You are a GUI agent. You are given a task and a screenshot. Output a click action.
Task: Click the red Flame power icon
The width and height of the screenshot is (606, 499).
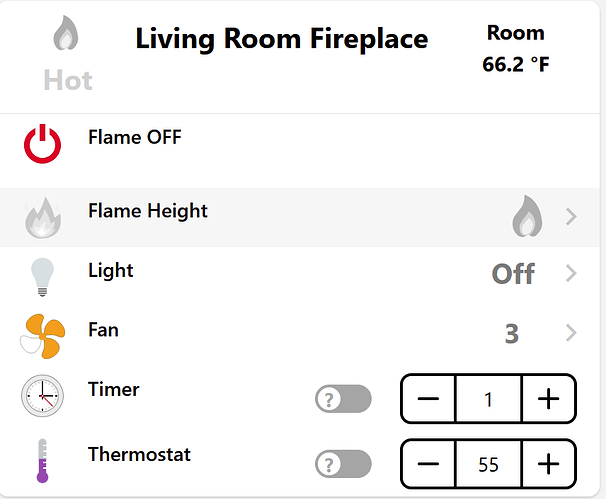tap(42, 145)
